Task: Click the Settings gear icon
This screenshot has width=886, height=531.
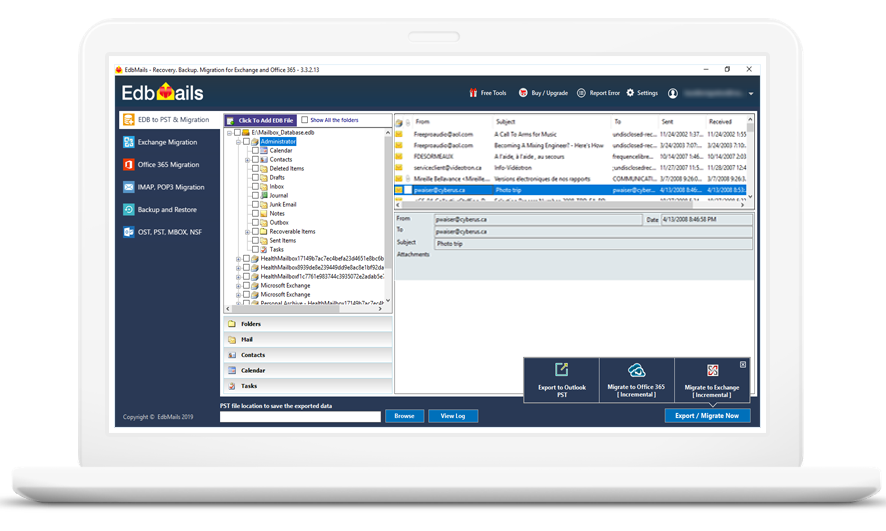Action: point(630,93)
